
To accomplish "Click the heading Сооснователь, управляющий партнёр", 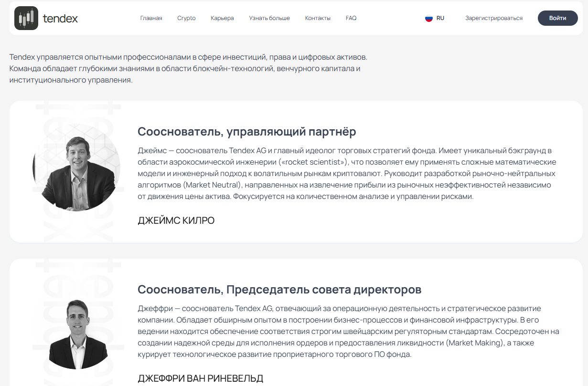I will [x=246, y=132].
